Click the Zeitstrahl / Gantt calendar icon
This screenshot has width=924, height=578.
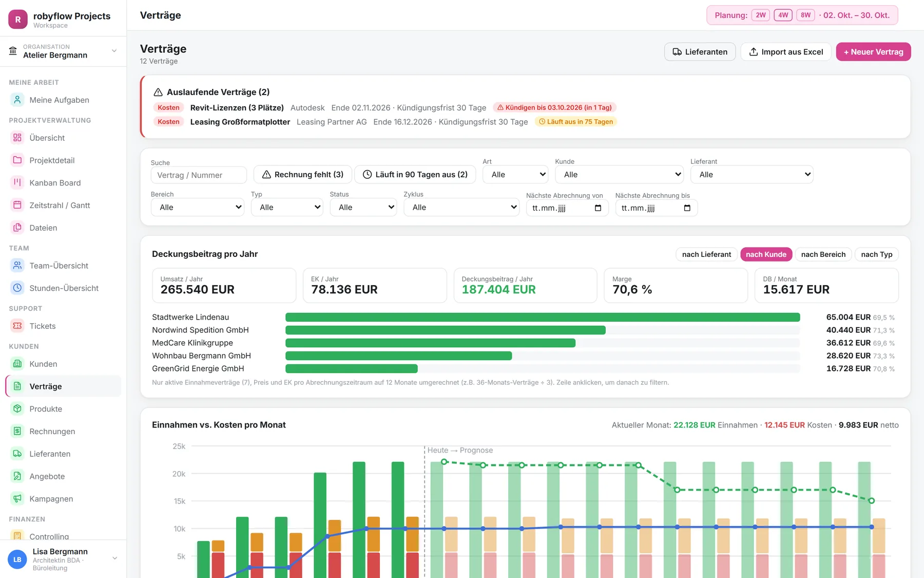coord(17,205)
